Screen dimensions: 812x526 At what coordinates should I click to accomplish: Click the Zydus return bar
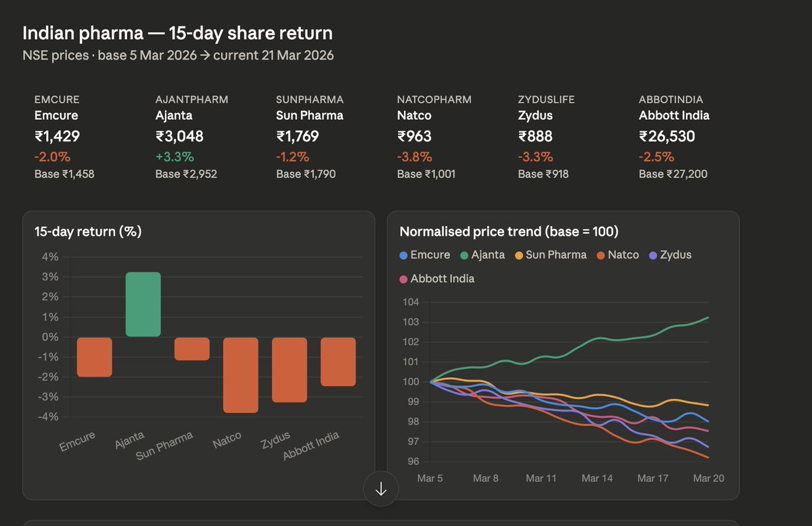click(289, 370)
